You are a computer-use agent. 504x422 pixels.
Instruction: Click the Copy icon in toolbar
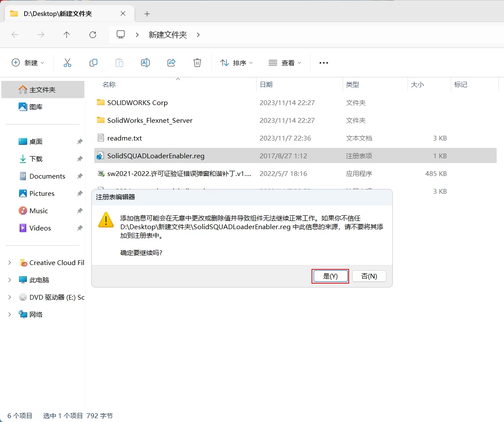point(93,63)
